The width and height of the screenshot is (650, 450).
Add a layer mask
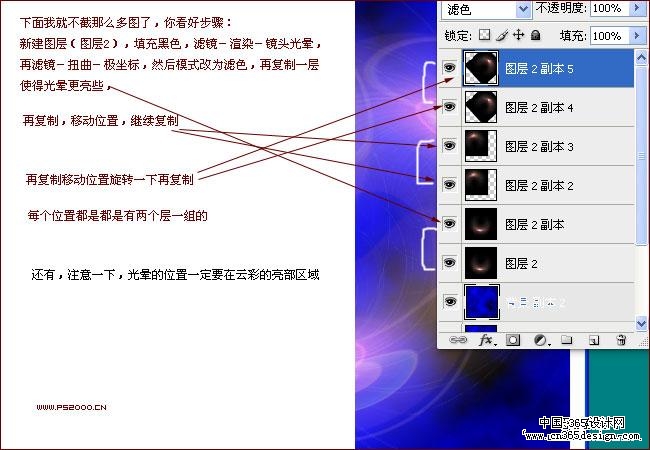pyautogui.click(x=513, y=340)
